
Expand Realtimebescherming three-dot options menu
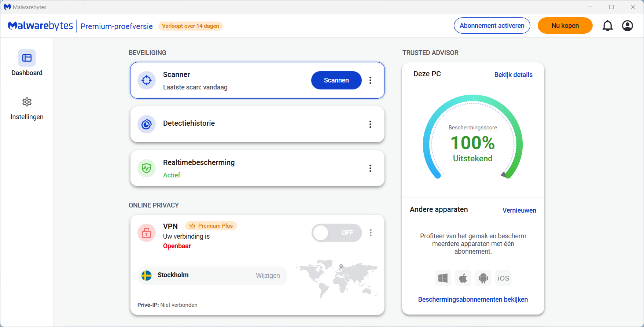pos(370,168)
